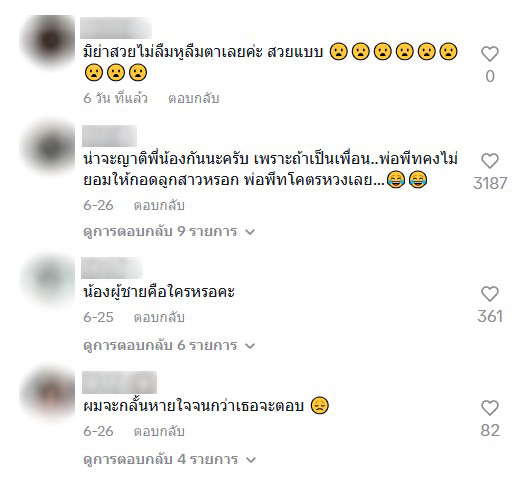525x479 pixels.
Task: Open third commenter's blurred avatar
Action: point(49,279)
